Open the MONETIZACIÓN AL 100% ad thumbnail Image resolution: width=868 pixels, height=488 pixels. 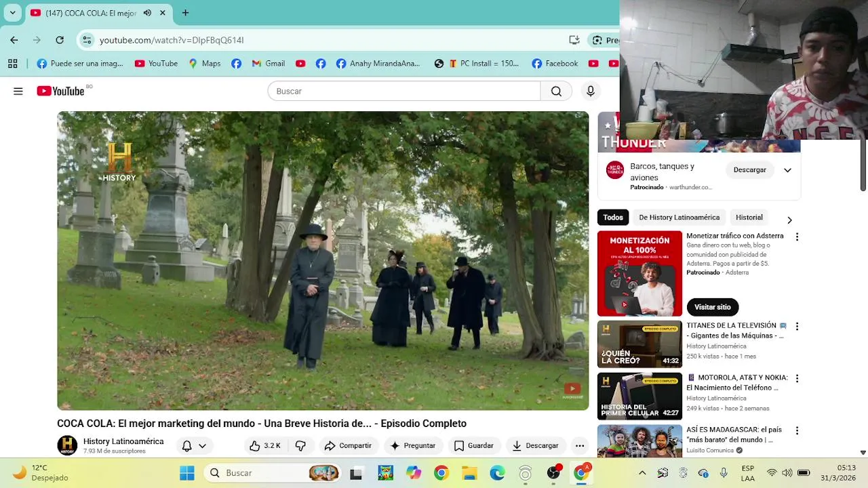[x=639, y=274]
